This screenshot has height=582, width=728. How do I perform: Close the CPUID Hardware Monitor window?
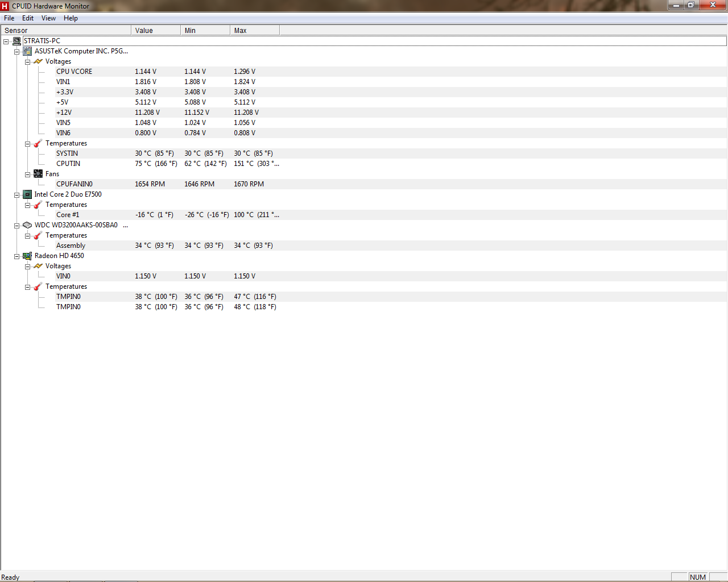pos(713,5)
